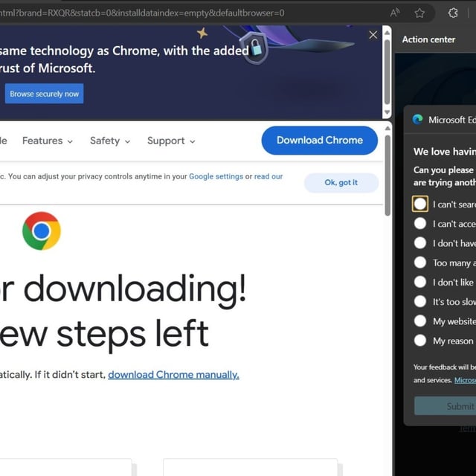Click the Download Chrome button

(320, 141)
